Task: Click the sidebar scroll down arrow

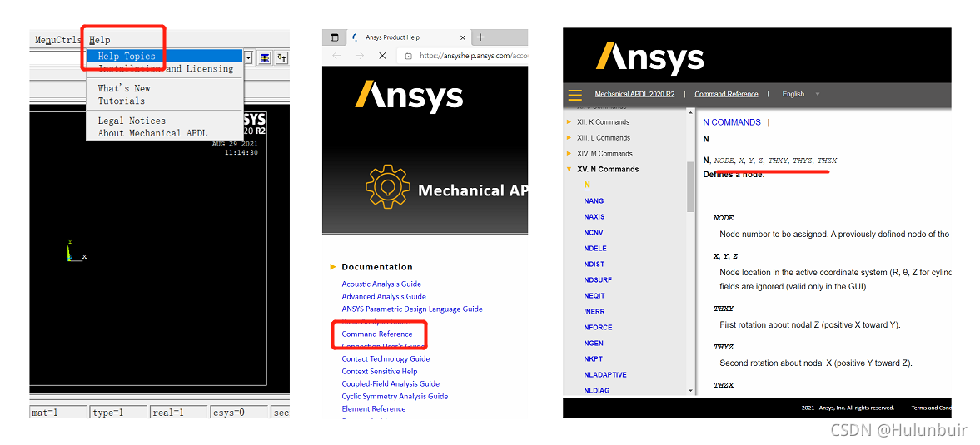Action: pyautogui.click(x=690, y=390)
